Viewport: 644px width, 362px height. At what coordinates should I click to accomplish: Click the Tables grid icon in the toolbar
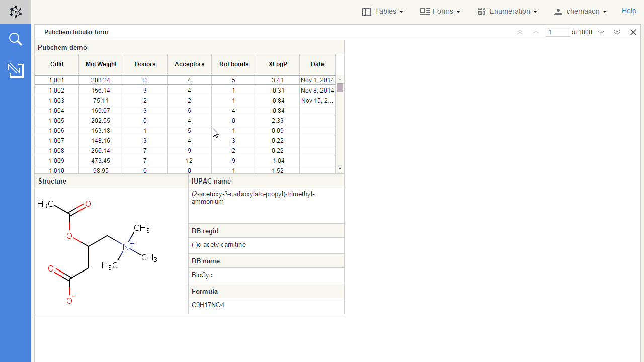366,11
